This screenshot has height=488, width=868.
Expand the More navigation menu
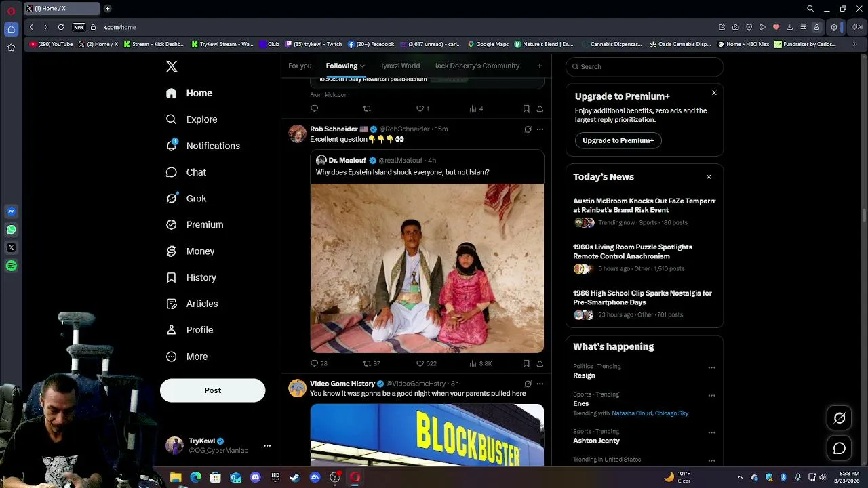click(187, 357)
